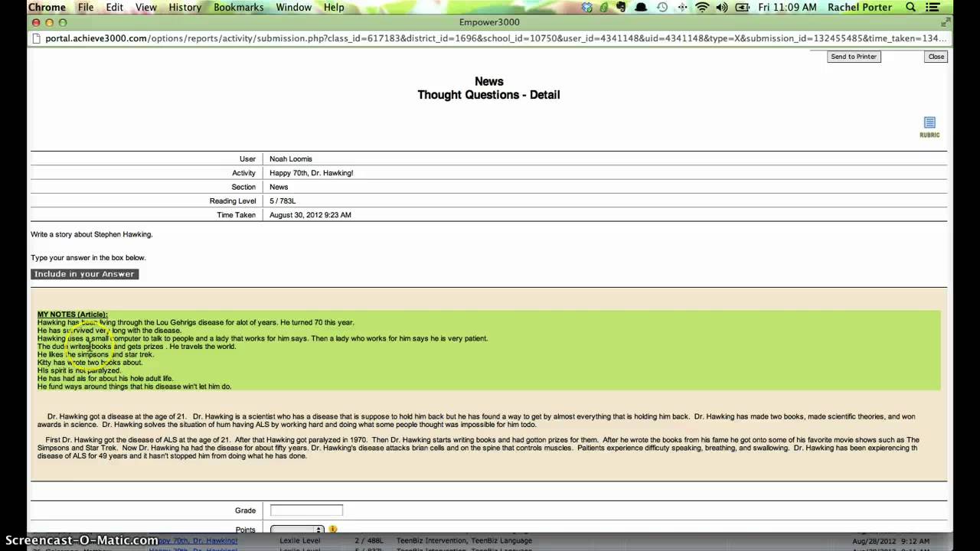Click the Include in your Answer button
980x551 pixels.
point(84,274)
